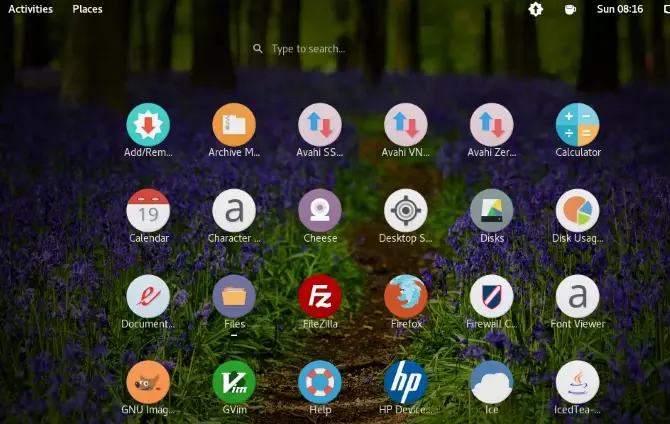Launch Archive Manager
The image size is (670, 424).
coord(234,125)
